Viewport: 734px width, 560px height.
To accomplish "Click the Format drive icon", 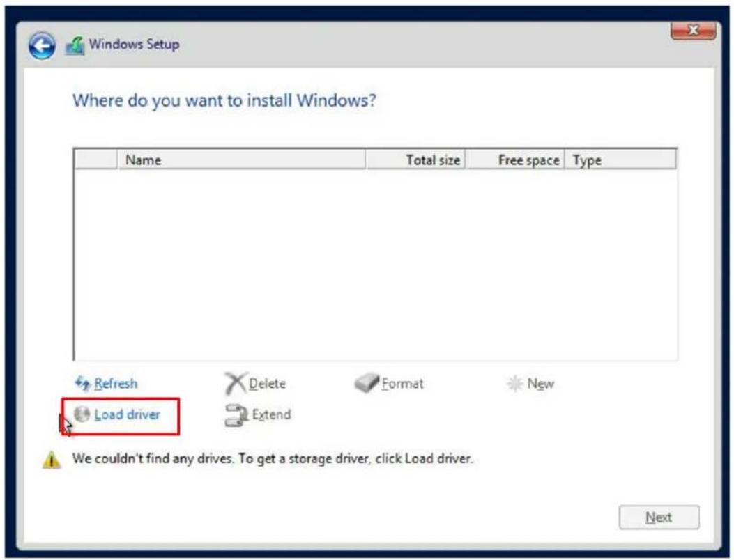I will pos(366,383).
